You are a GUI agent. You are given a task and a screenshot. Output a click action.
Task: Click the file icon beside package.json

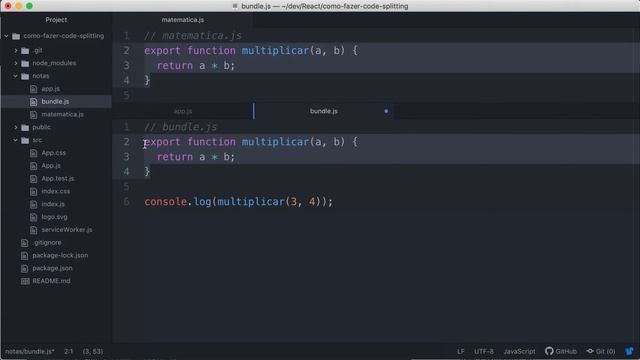(x=24, y=269)
